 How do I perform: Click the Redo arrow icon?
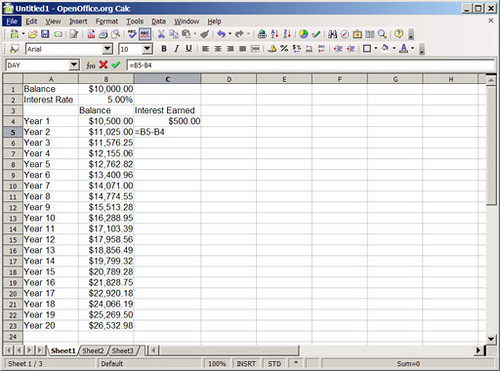click(x=239, y=34)
